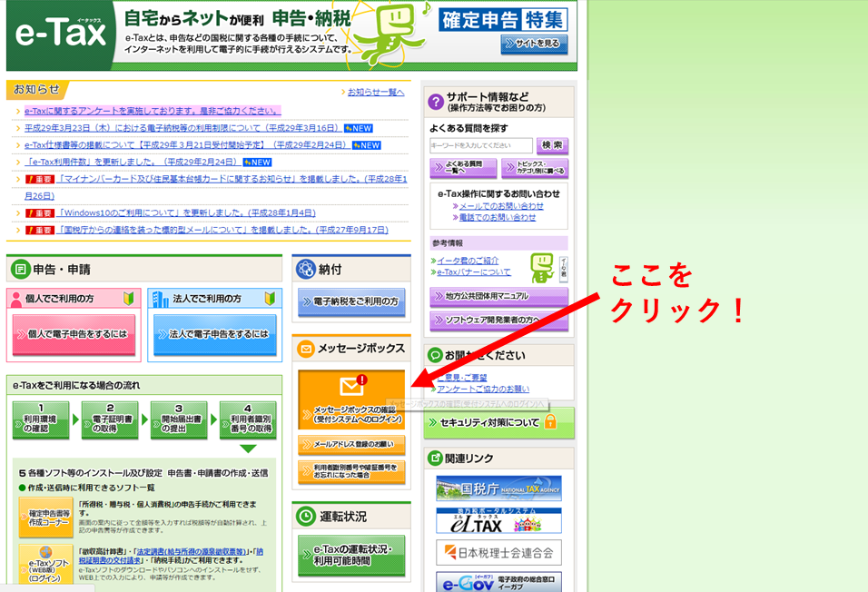Image resolution: width=868 pixels, height=592 pixels.
Task: Select 法人で電子申告をするには button
Action: pyautogui.click(x=215, y=334)
